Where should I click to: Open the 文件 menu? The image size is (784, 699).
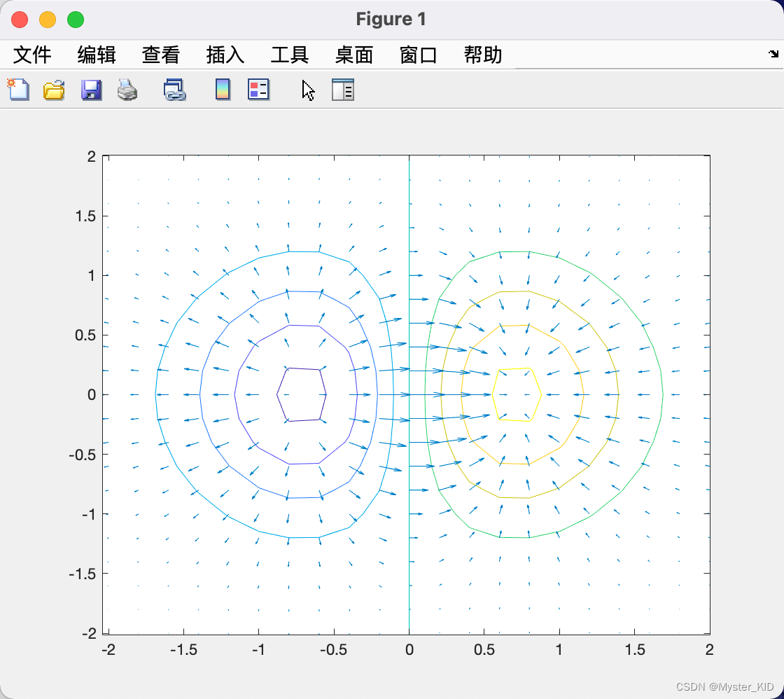tap(32, 55)
